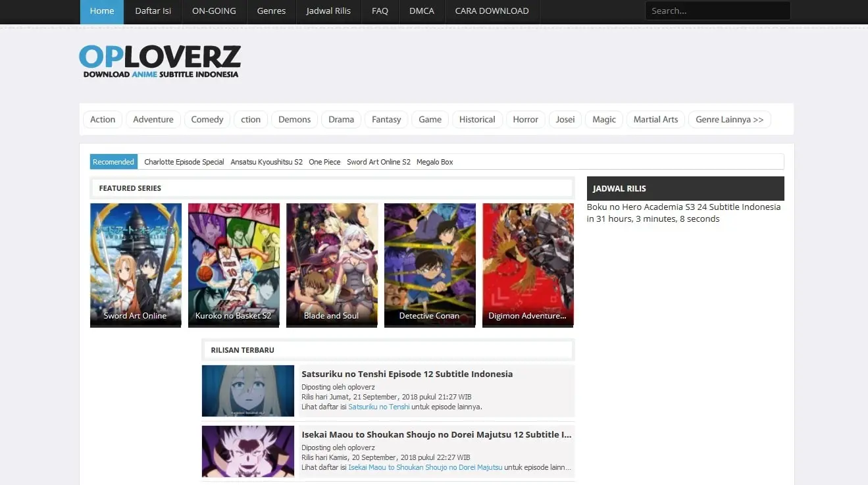Select the Martial Arts genre tag
This screenshot has height=485, width=868.
655,119
